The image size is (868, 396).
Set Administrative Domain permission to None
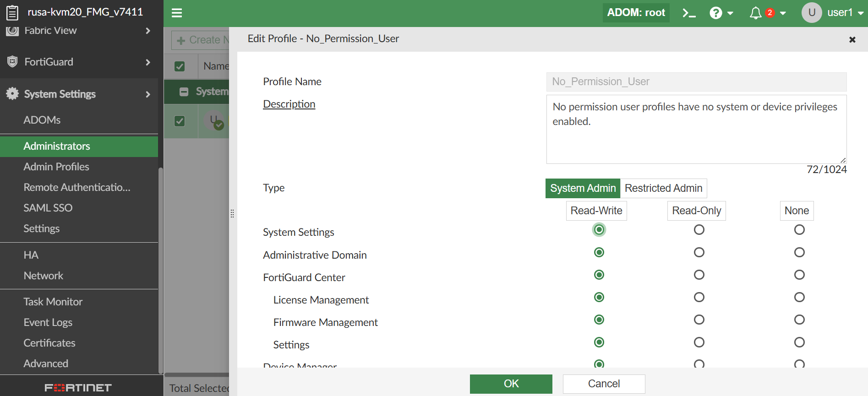click(799, 252)
